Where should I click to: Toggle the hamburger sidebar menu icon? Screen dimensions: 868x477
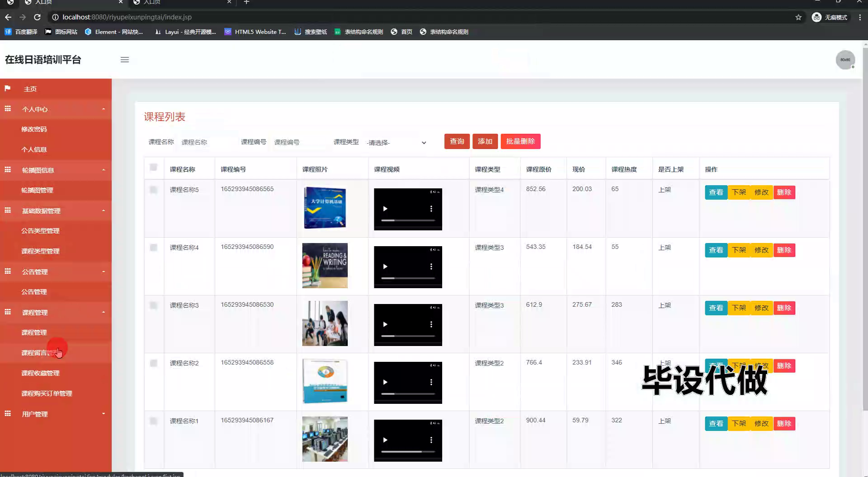point(125,60)
